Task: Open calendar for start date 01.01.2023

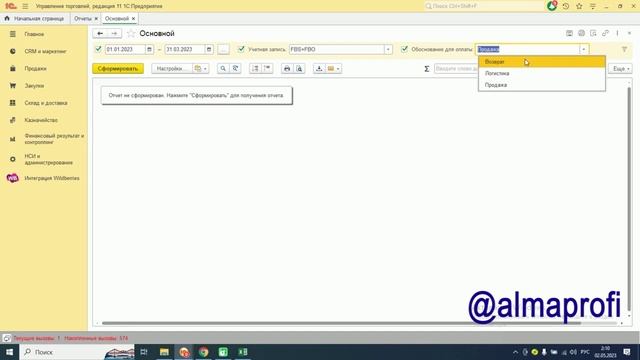Action: tap(149, 49)
